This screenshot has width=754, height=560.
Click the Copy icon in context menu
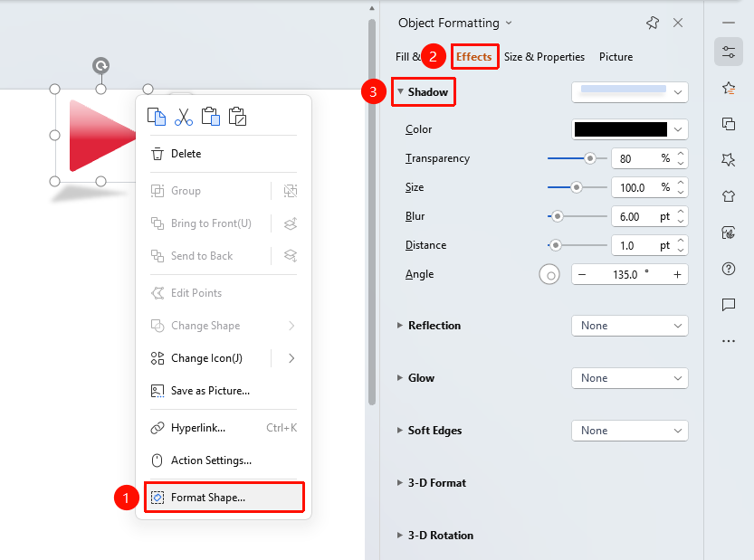pyautogui.click(x=157, y=117)
